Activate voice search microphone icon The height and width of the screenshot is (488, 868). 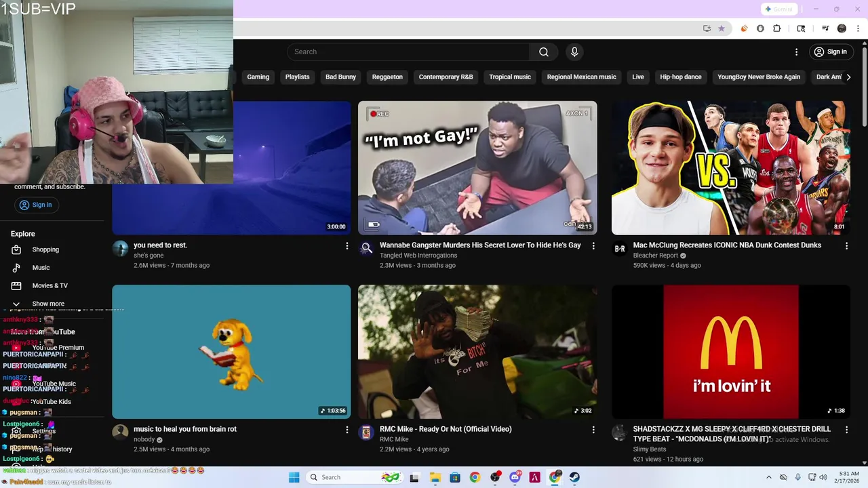[574, 52]
